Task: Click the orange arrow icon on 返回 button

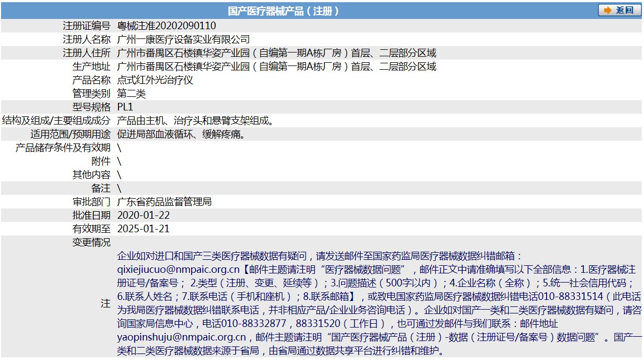Action: tap(607, 10)
